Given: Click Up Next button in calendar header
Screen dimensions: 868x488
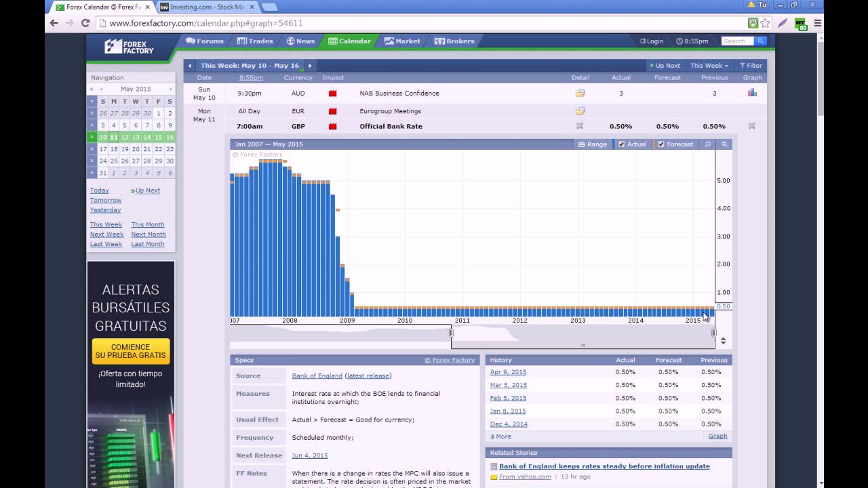Looking at the screenshot, I should [x=665, y=66].
